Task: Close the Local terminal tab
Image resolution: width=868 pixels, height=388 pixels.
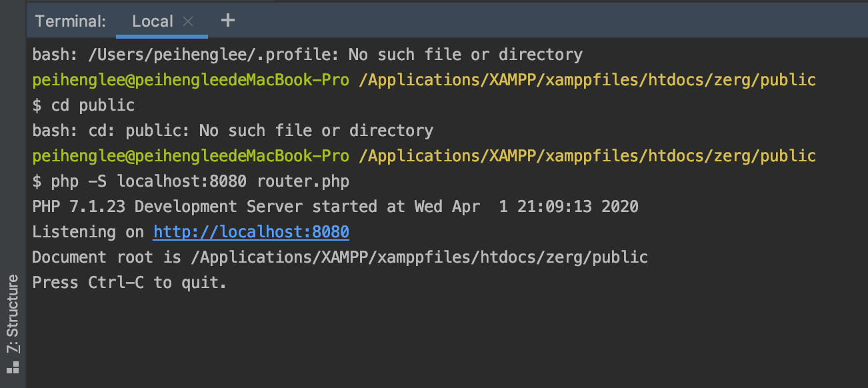Action: [x=188, y=21]
